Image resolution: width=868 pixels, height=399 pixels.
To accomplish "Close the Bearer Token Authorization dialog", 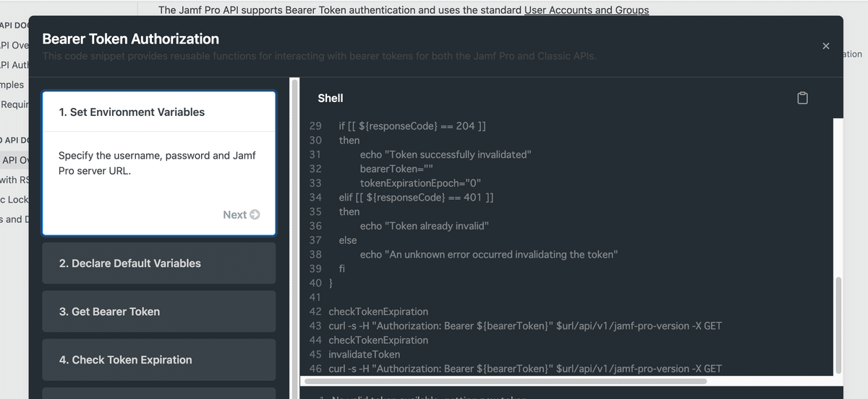I will 826,46.
